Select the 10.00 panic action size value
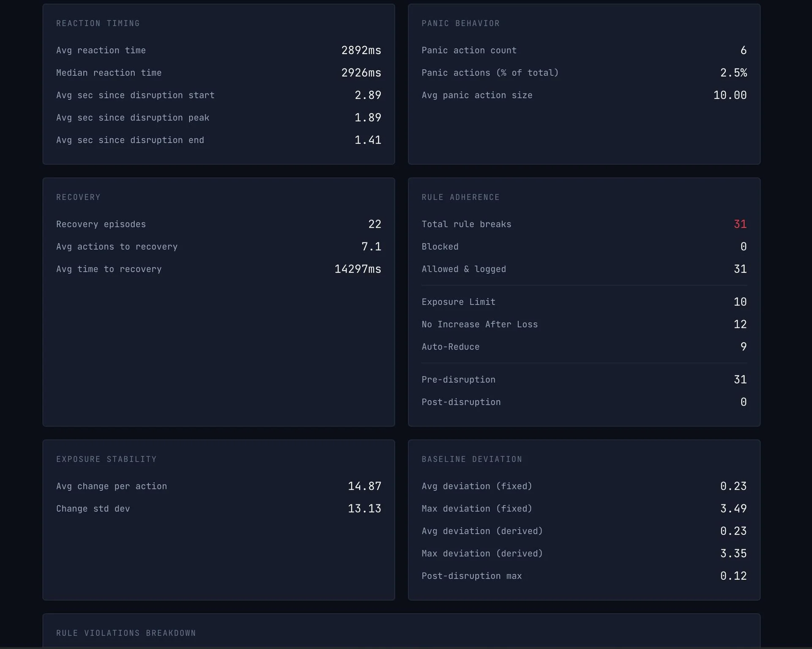The image size is (812, 649). click(730, 95)
